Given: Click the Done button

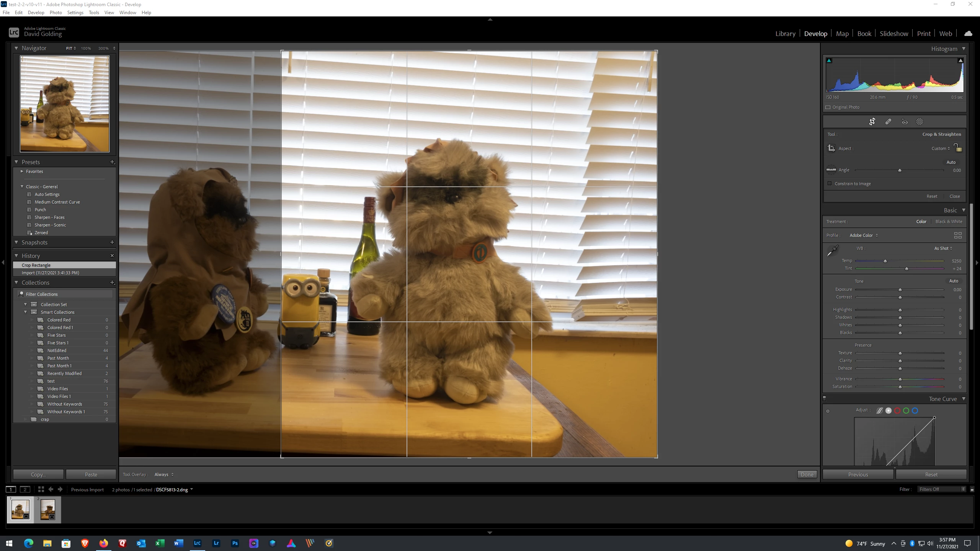Looking at the screenshot, I should [x=807, y=474].
